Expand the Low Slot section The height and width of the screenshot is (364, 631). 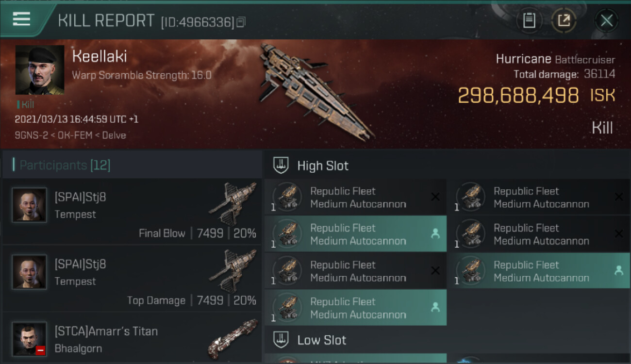click(x=322, y=340)
